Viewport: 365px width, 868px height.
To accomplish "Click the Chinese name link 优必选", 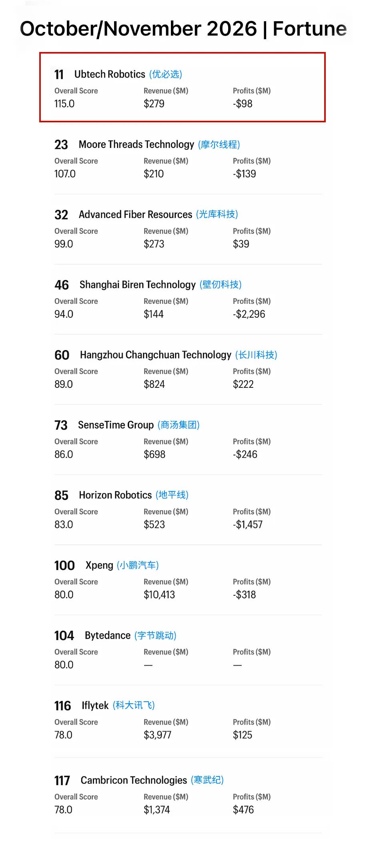I will point(166,74).
